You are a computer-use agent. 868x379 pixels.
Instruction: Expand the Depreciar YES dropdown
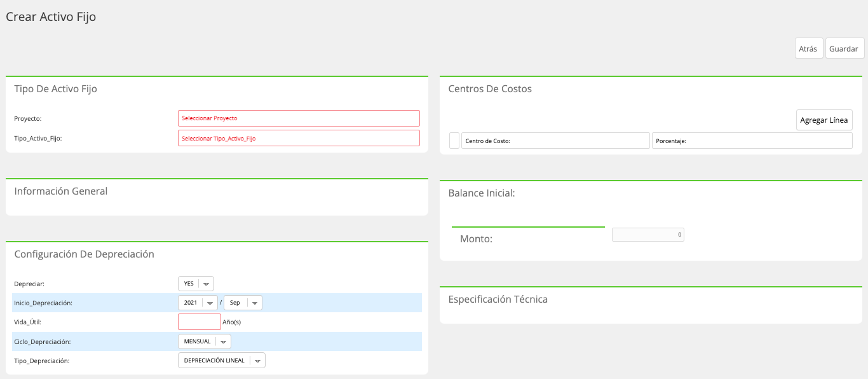[x=196, y=284]
